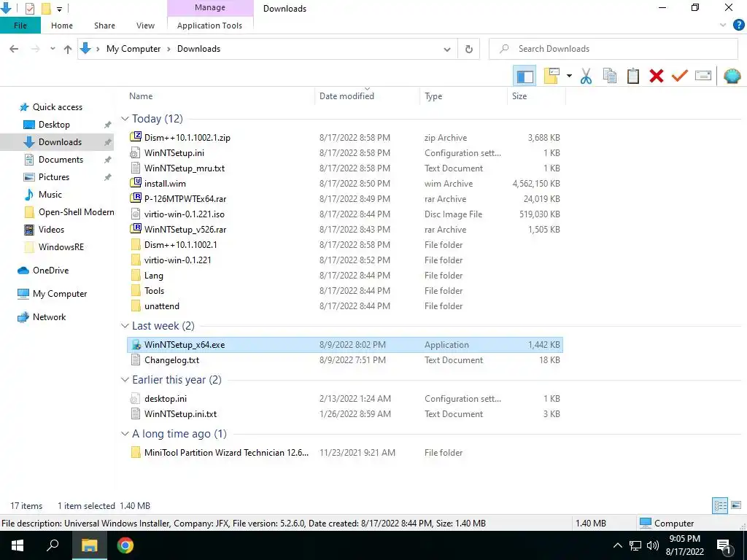Collapse the Today (12) group
Viewport: 747px width, 560px height.
tap(125, 119)
